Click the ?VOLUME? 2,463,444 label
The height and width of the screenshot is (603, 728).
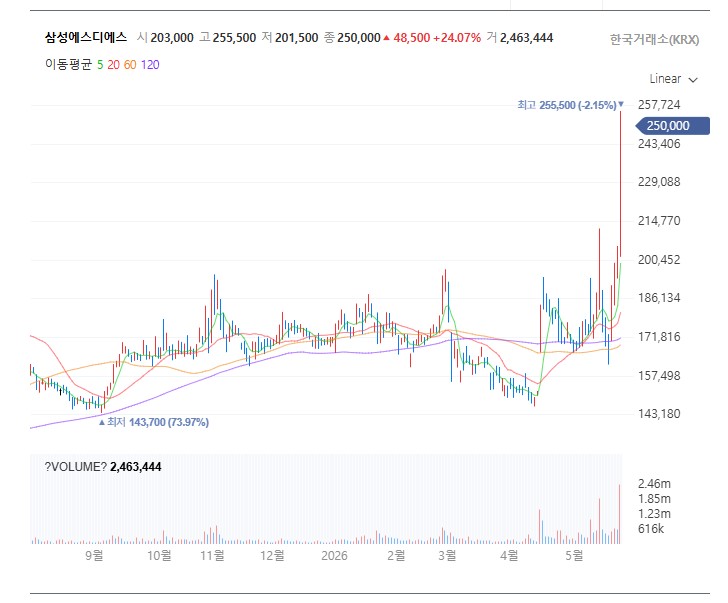tap(103, 467)
